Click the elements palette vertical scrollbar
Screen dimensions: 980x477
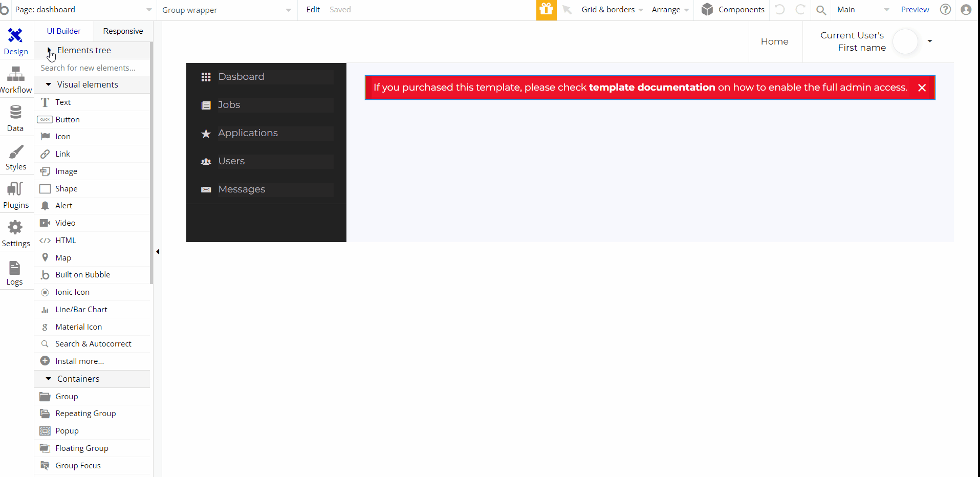tap(151, 163)
